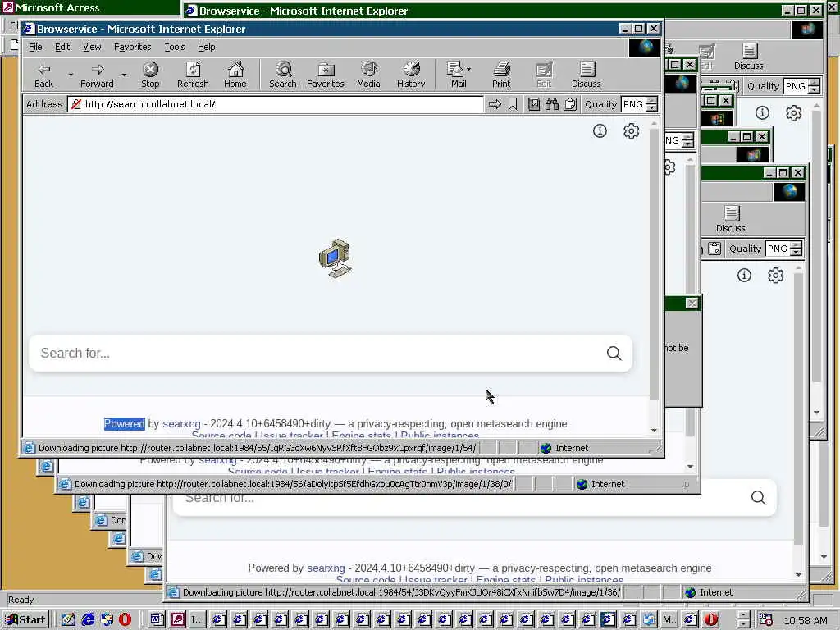Open the Edit menu

(62, 47)
